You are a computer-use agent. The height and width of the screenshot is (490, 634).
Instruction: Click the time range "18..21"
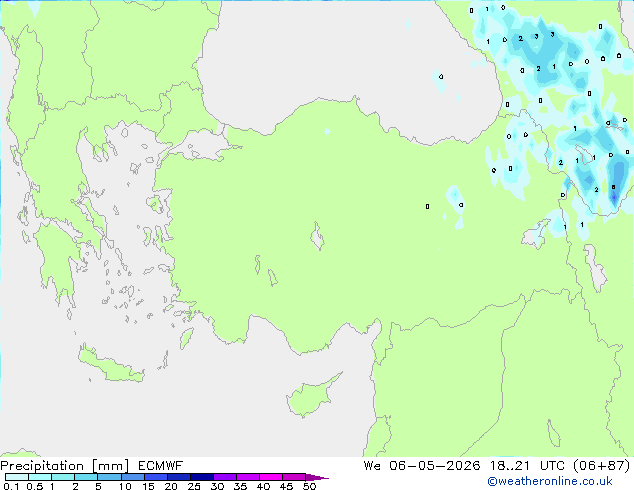click(x=509, y=466)
